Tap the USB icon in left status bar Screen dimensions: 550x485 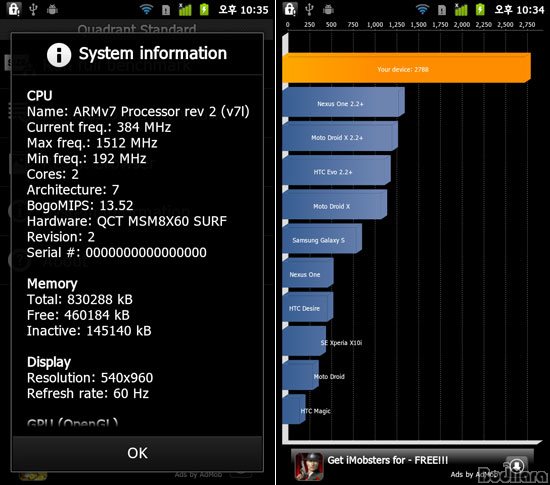point(33,9)
